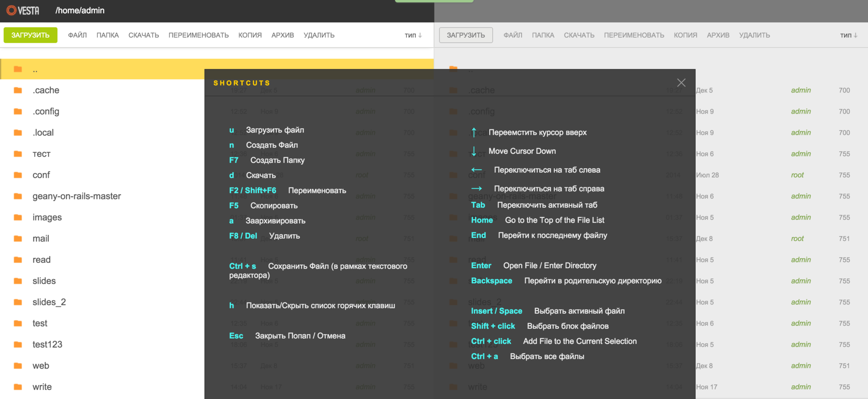Screen dimensions: 868x399
Task: Click the folder icon beside slides_2
Action: coord(18,302)
